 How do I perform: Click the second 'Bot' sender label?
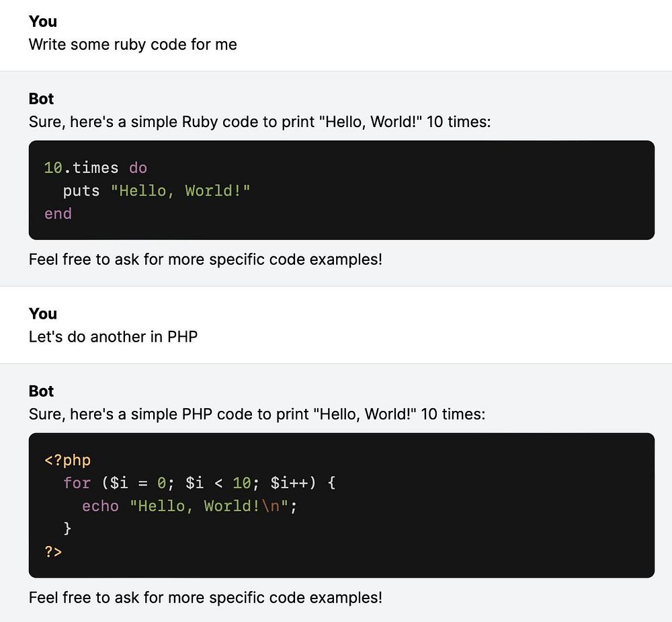coord(41,391)
